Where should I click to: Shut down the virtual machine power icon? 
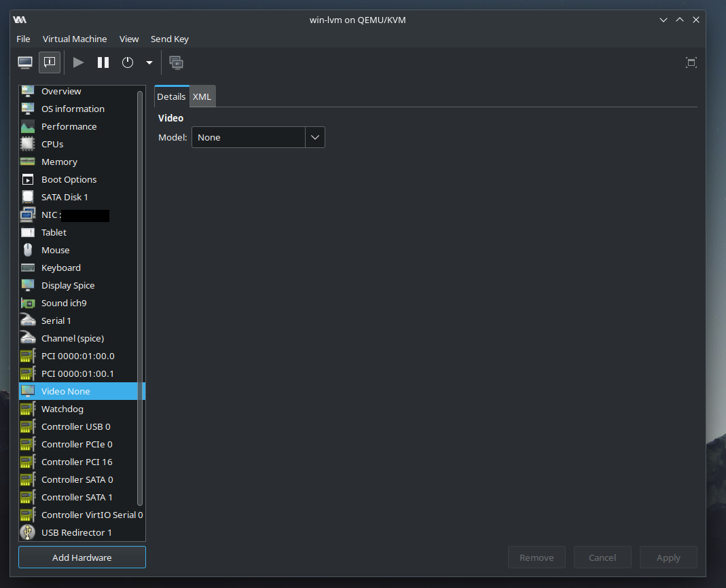click(x=127, y=62)
